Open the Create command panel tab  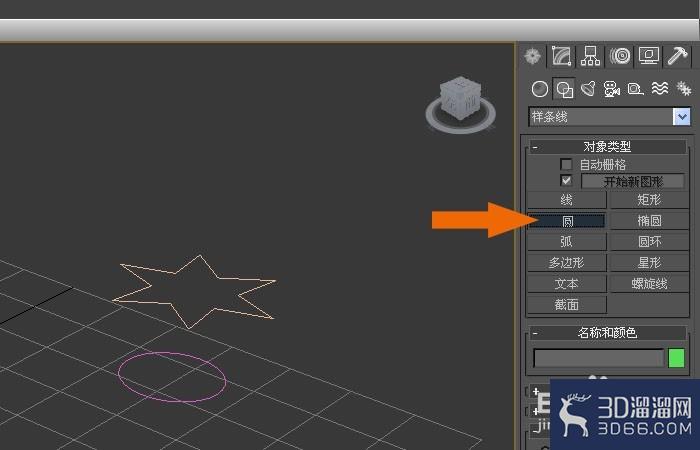click(532, 56)
